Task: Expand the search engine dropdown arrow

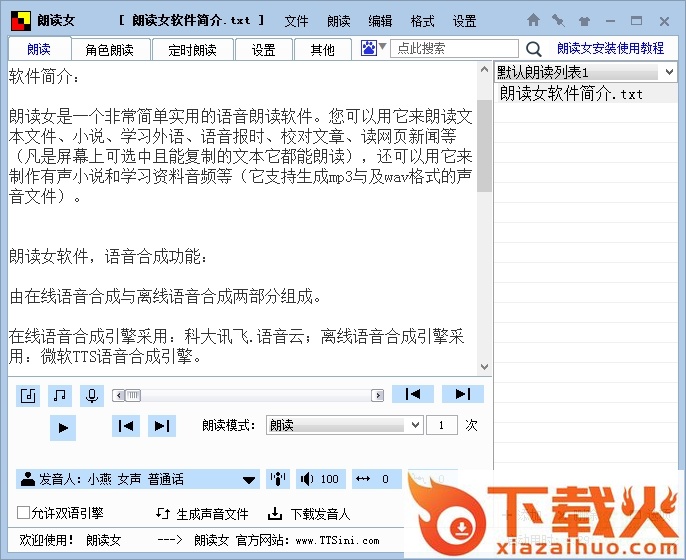Action: pyautogui.click(x=382, y=46)
